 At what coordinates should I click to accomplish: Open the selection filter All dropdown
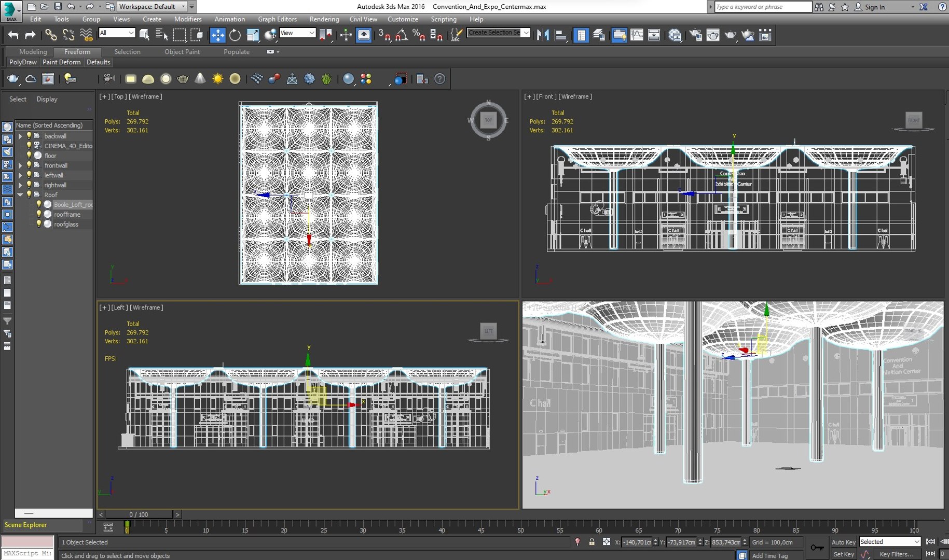117,33
